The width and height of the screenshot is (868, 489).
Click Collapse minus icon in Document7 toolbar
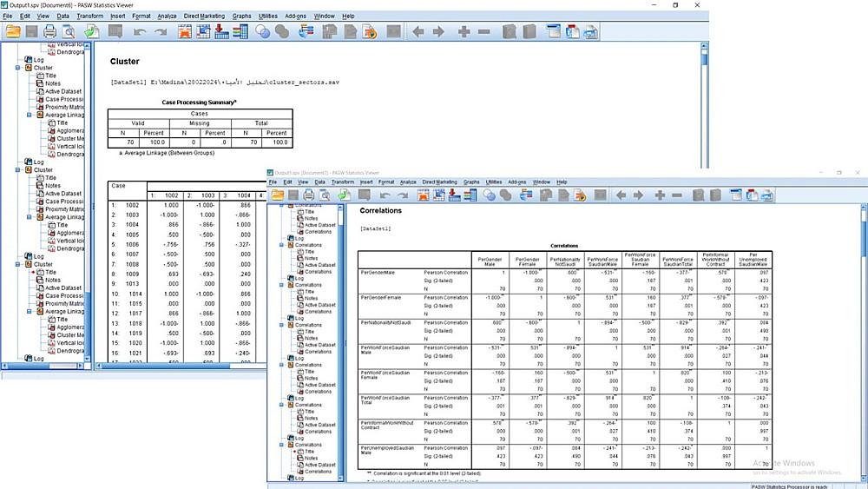(x=678, y=195)
